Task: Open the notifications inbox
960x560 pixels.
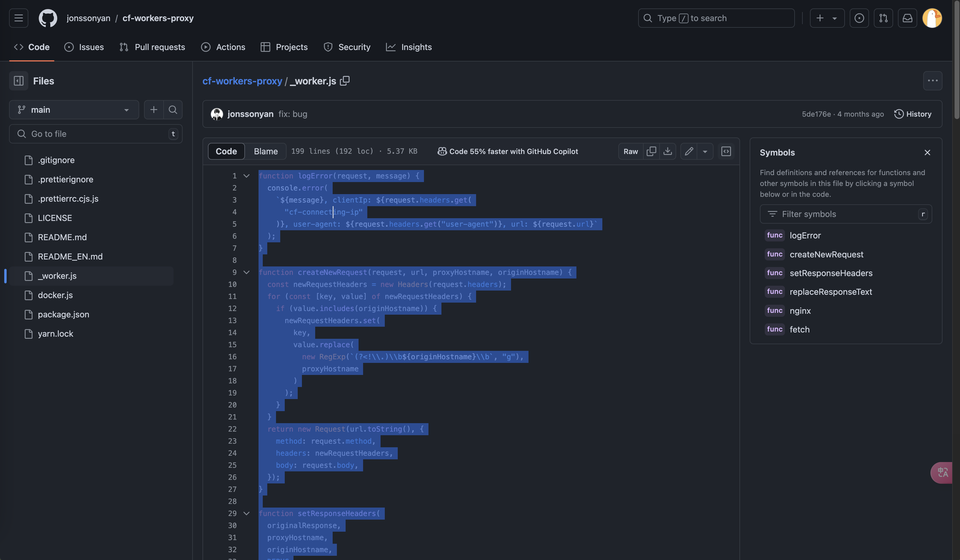Action: [908, 18]
